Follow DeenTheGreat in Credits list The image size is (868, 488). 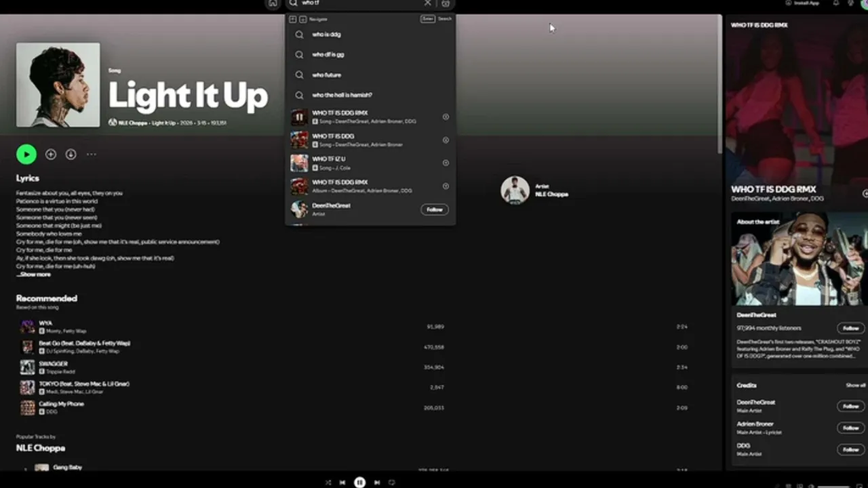(850, 406)
